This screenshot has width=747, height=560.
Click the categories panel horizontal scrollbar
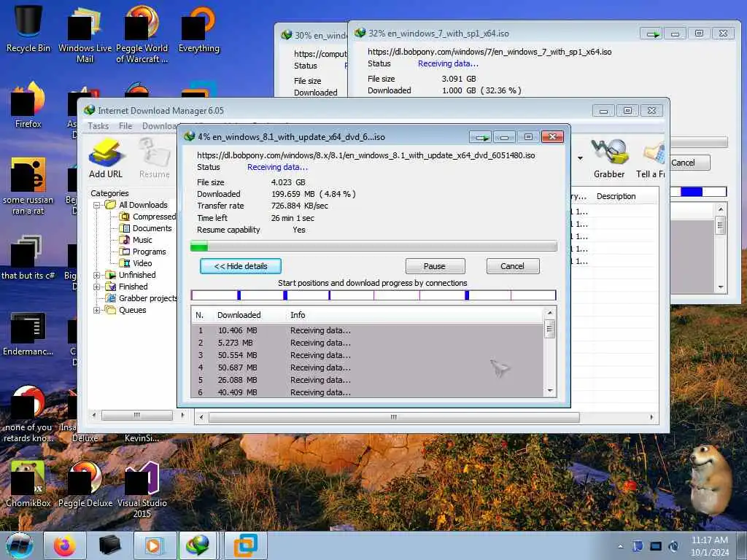[x=138, y=416]
